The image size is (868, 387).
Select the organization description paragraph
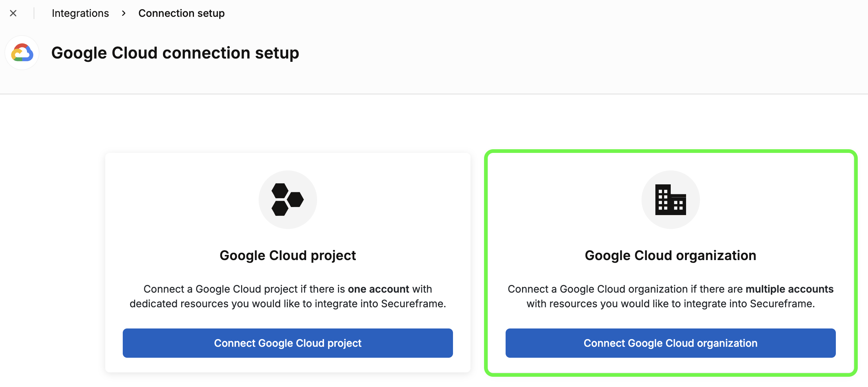click(x=671, y=296)
